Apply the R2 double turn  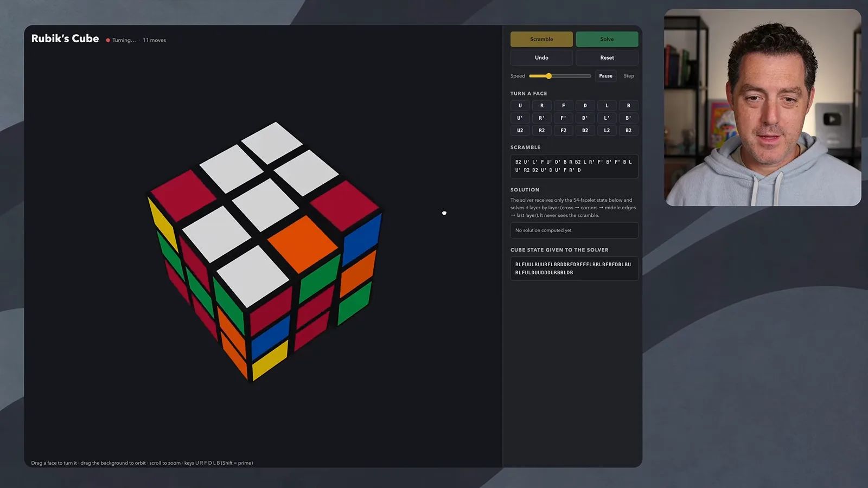541,130
